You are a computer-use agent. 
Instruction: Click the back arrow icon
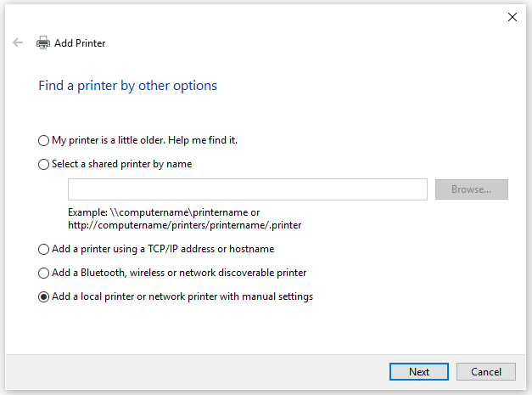pyautogui.click(x=18, y=42)
